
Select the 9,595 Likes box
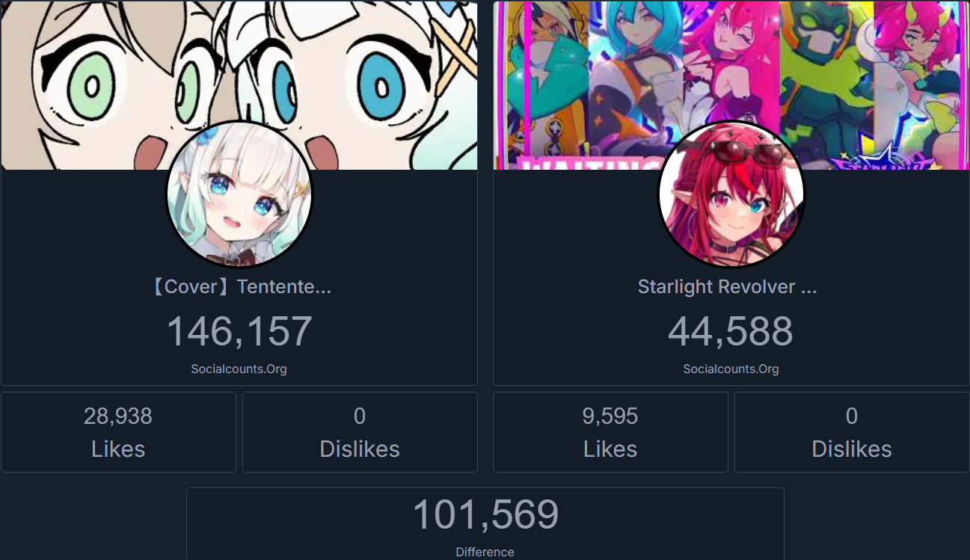click(610, 432)
